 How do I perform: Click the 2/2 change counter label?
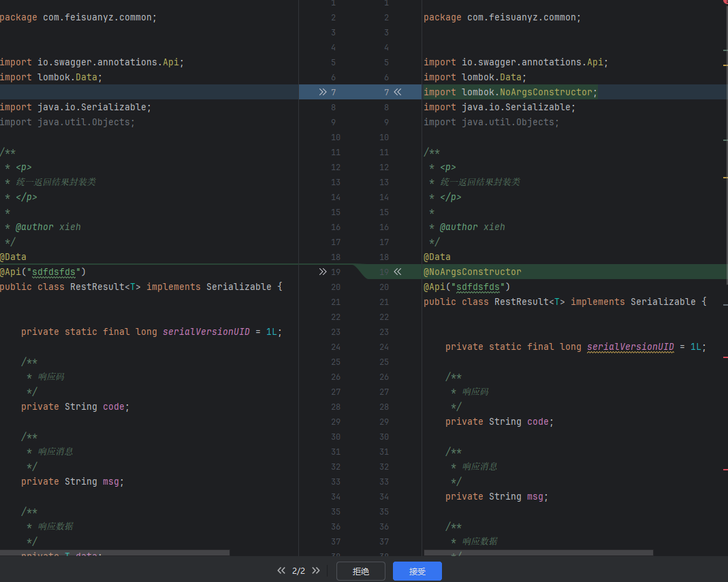(298, 571)
